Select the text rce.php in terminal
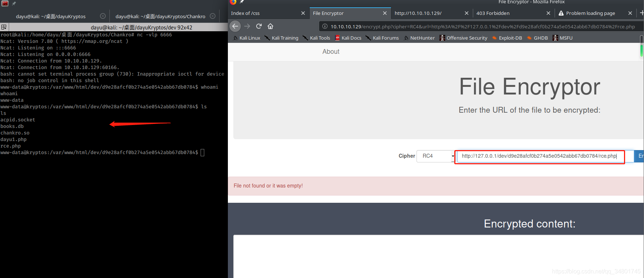The image size is (644, 278). click(x=11, y=146)
